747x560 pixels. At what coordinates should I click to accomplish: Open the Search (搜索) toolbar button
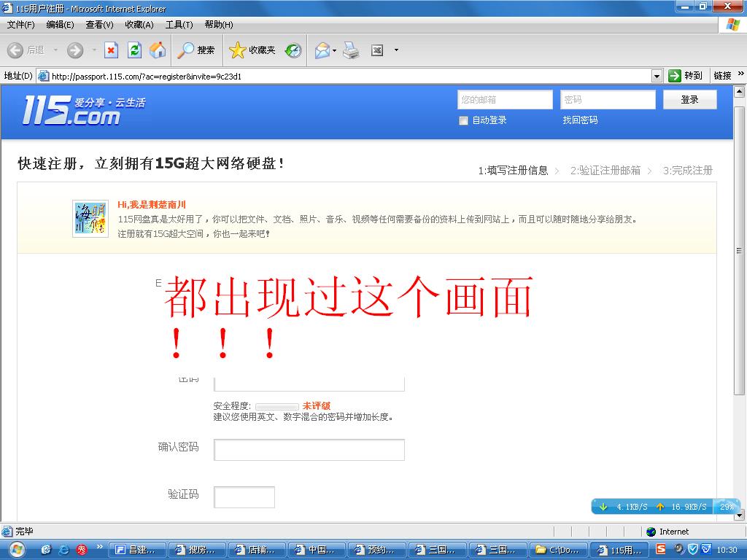[197, 50]
